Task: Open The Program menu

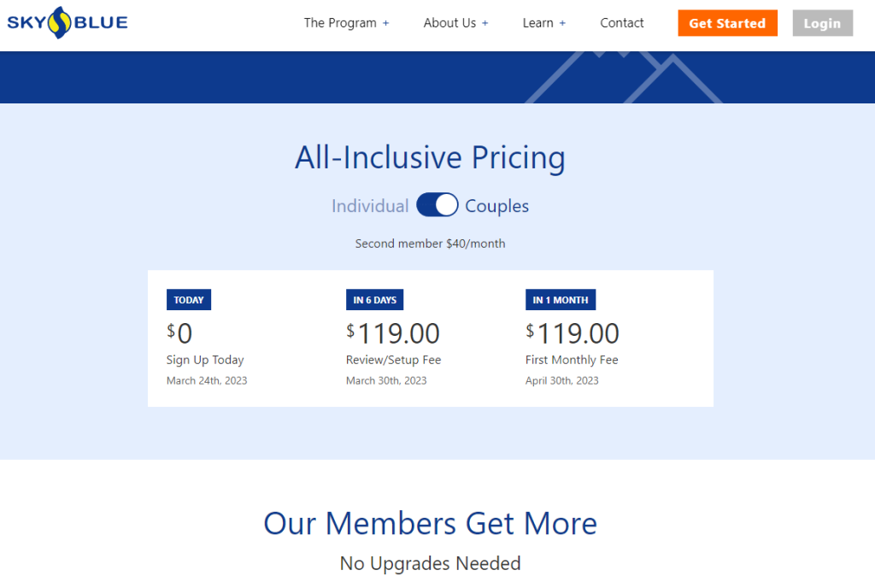Action: pyautogui.click(x=340, y=23)
